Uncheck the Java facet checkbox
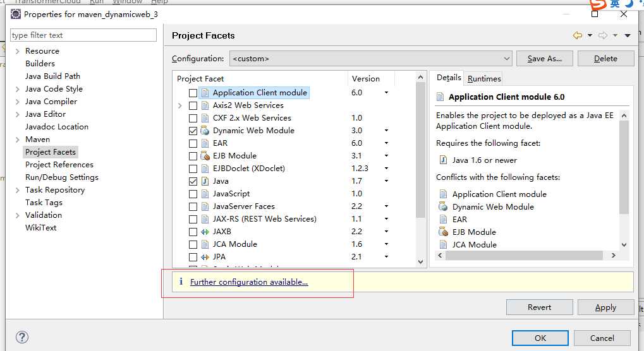 click(x=193, y=181)
